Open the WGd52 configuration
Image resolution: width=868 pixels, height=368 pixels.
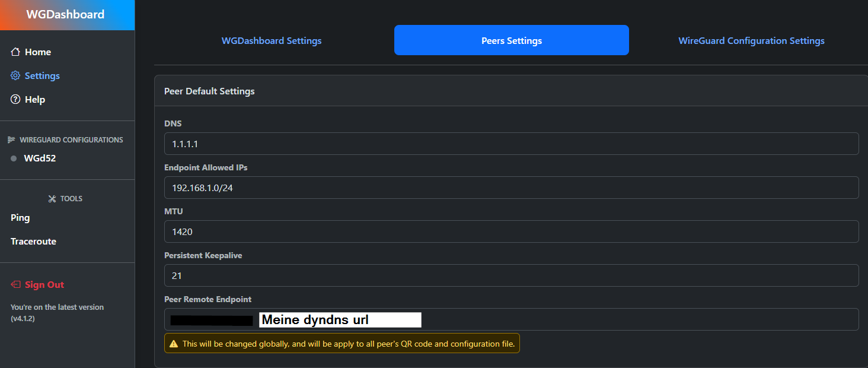[x=40, y=158]
